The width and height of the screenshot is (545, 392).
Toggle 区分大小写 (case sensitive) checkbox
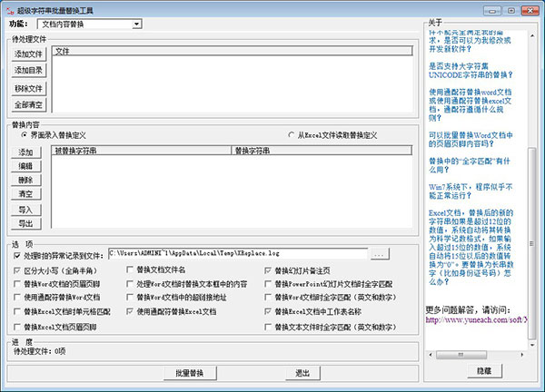18,270
